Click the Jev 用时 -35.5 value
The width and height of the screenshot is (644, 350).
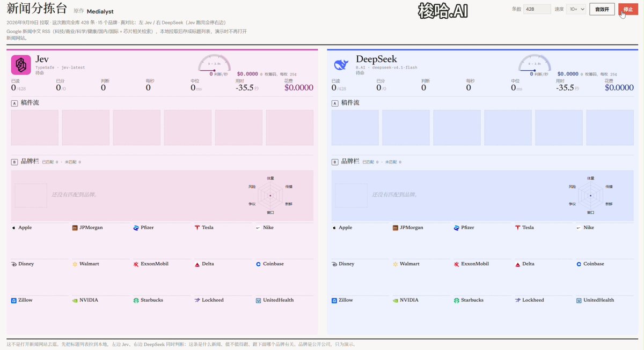[x=245, y=88]
